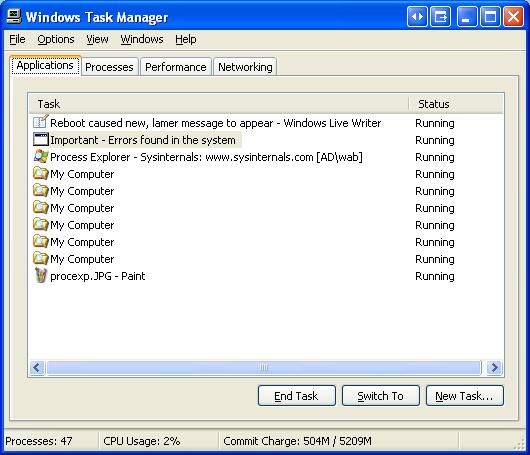Image resolution: width=530 pixels, height=455 pixels.
Task: Click the End Task button
Action: pyautogui.click(x=296, y=396)
